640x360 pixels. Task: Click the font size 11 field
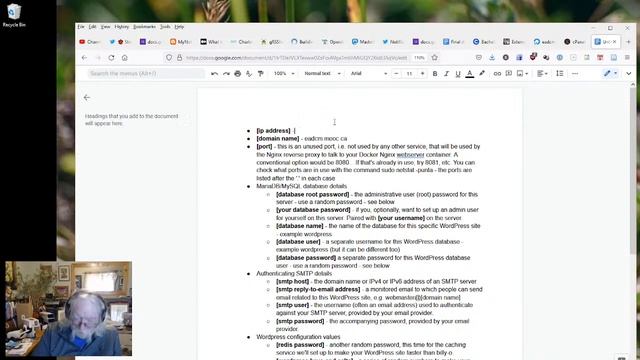tap(409, 73)
